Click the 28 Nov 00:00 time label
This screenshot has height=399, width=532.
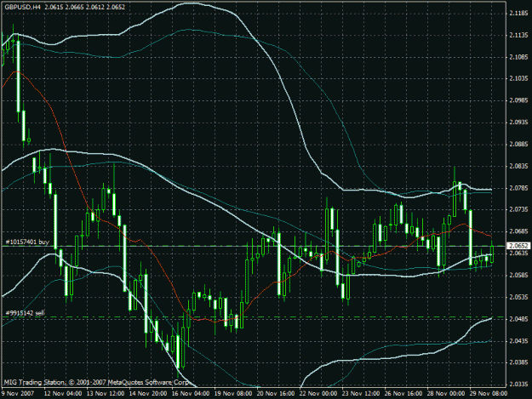coord(446,393)
